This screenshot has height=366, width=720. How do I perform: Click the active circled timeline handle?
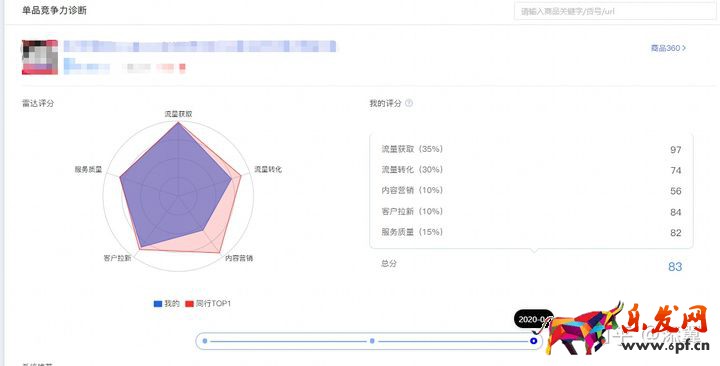coord(533,341)
